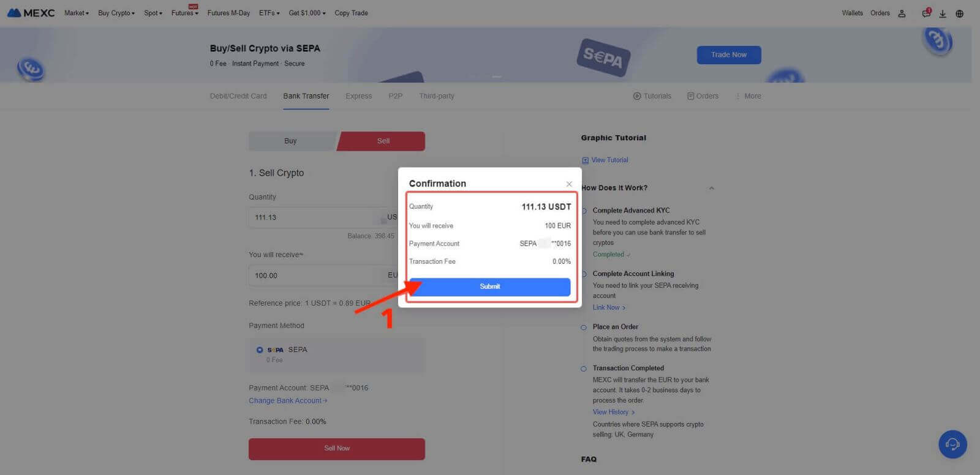Click the You will receive 100.00 field
The image size is (980, 475).
tap(323, 275)
